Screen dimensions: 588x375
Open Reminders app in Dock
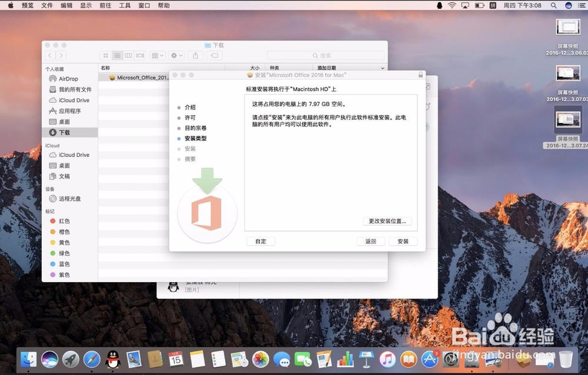[x=218, y=359]
